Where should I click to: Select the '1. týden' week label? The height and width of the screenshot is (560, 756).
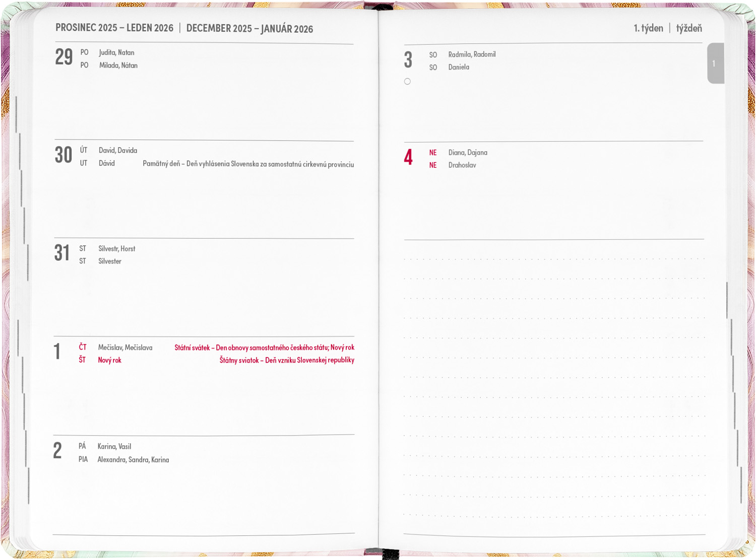pos(648,28)
